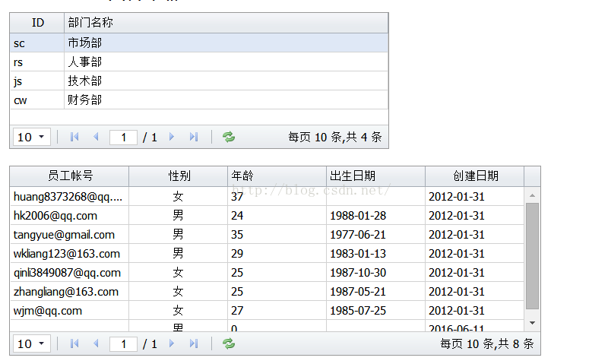
Task: Sort by 员工帐号 column header
Action: pyautogui.click(x=70, y=176)
